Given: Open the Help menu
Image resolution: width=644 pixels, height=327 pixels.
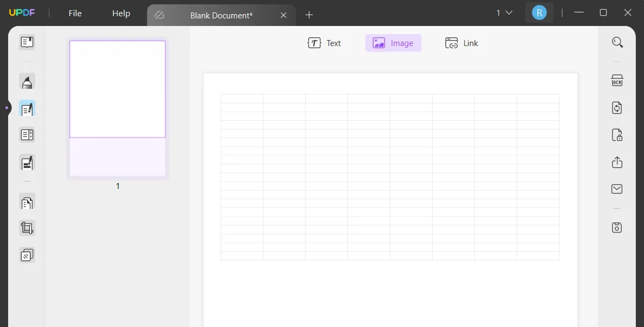Looking at the screenshot, I should [x=121, y=13].
